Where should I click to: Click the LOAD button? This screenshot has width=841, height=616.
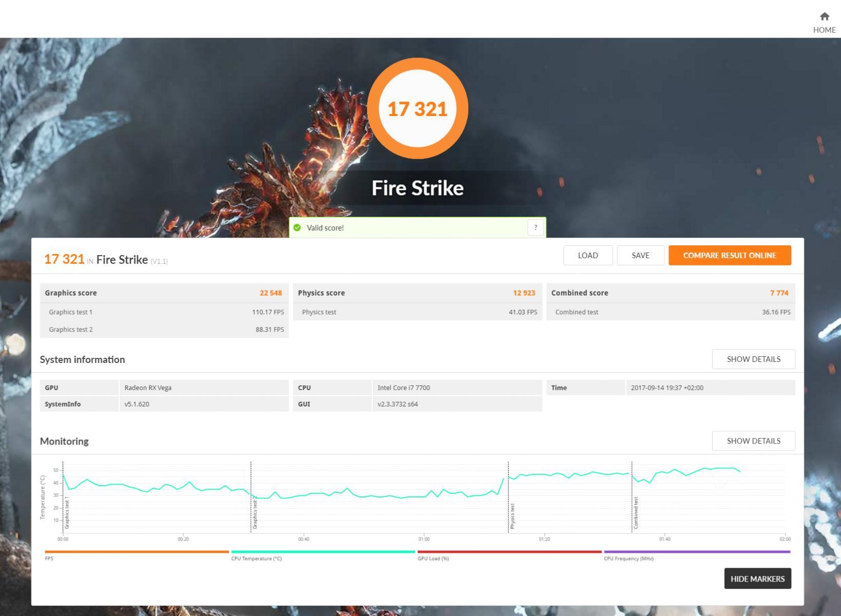click(x=588, y=255)
